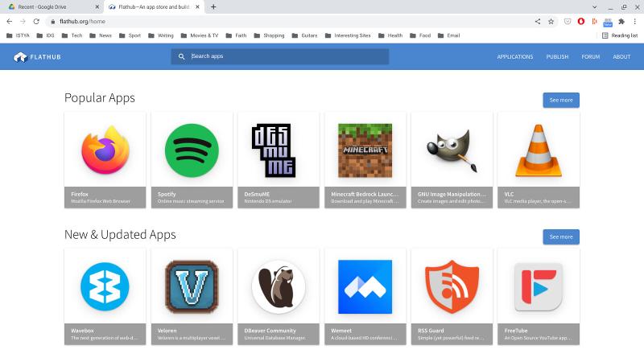Go back with browser back arrow
The height and width of the screenshot is (362, 644).
(10, 22)
